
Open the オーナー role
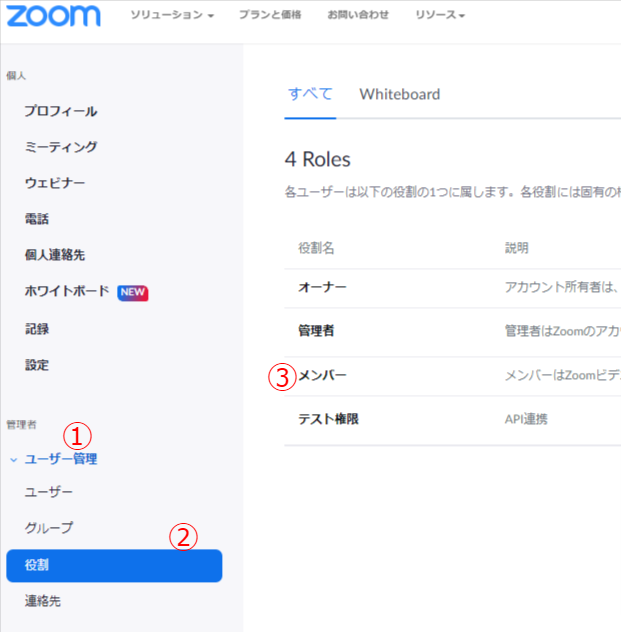322,287
